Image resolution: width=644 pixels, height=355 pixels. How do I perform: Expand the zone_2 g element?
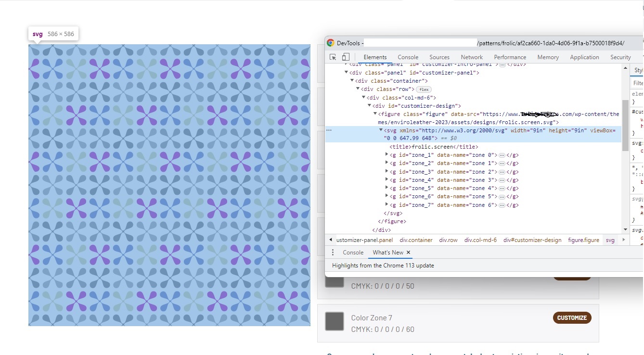pyautogui.click(x=387, y=164)
